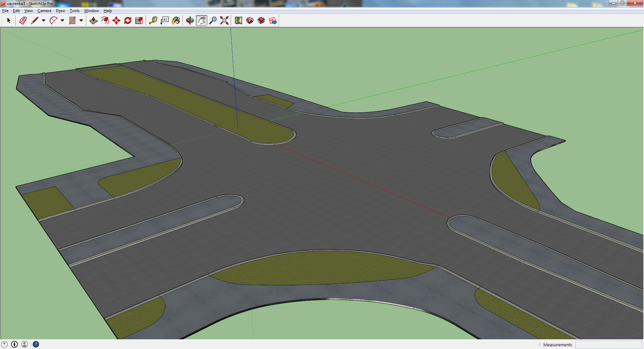Viewport: 644px width, 349px height.
Task: Select the Offset tool
Action: tap(105, 21)
